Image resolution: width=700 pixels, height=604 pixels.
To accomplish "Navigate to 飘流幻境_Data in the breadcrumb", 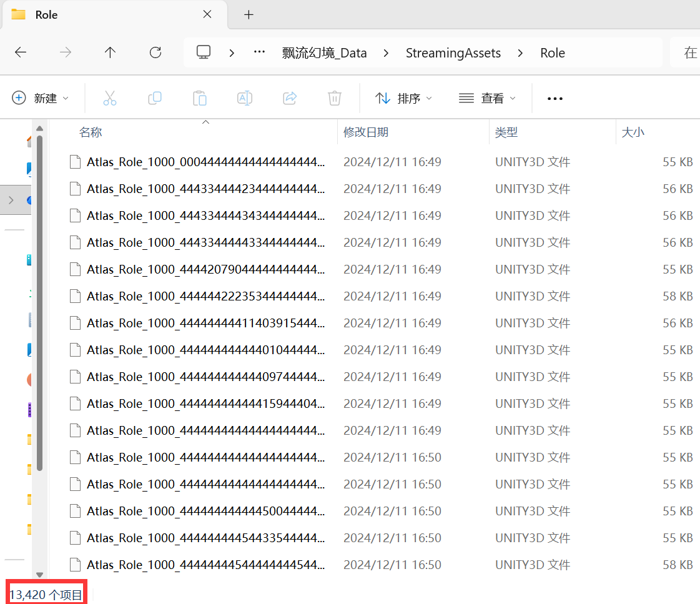I will click(325, 53).
